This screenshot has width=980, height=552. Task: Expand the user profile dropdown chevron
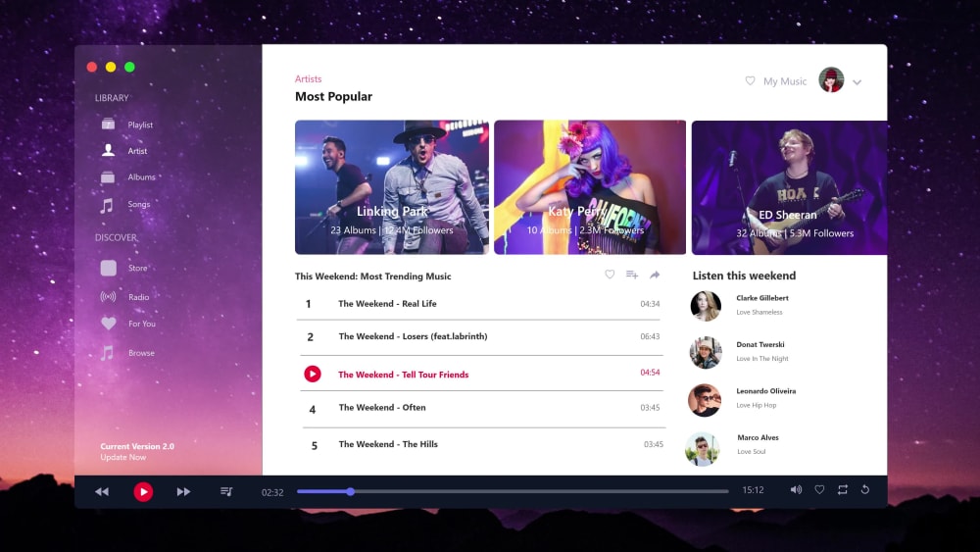(x=857, y=82)
